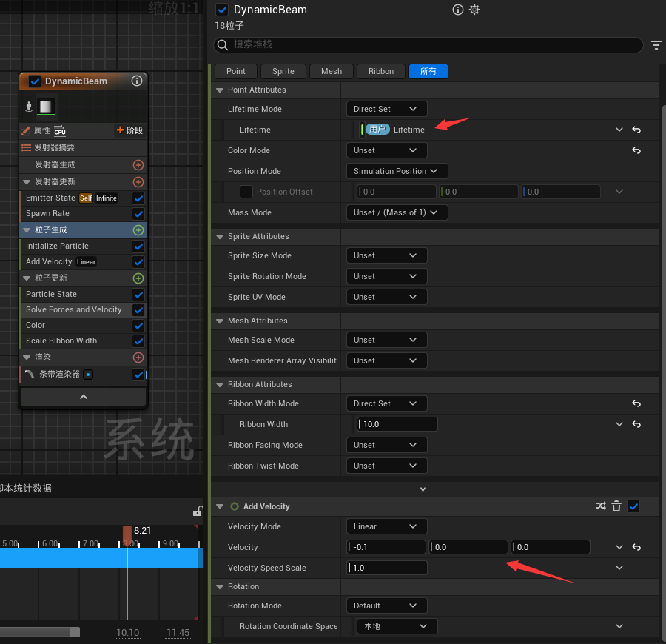
Task: Toggle the DynamicBeam checkbox on the emitter node
Action: tap(34, 81)
